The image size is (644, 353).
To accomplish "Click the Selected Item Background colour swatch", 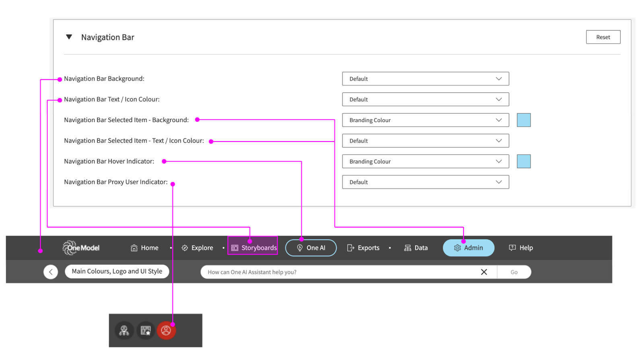I will point(523,120).
